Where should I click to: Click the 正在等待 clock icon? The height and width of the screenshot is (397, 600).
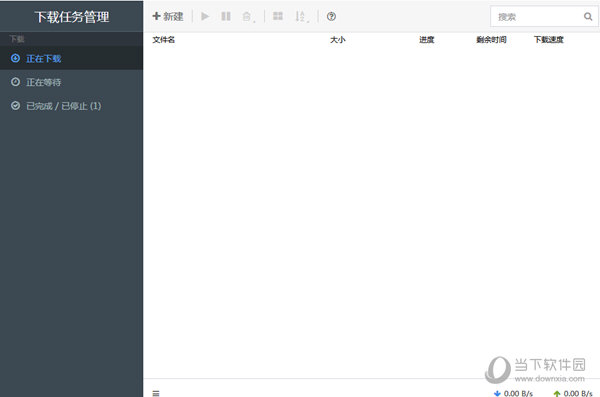click(x=15, y=82)
